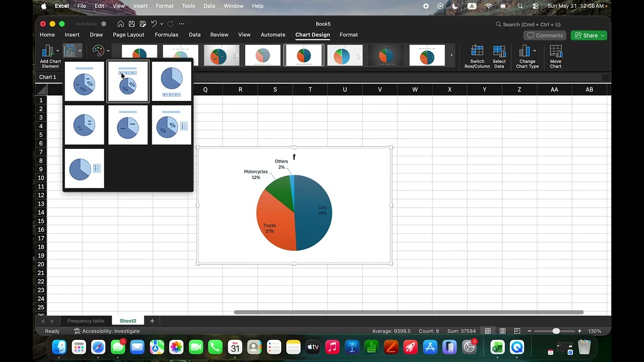This screenshot has height=362, width=644.
Task: Expand the Change Chart Type dropdown arrow
Action: click(534, 51)
